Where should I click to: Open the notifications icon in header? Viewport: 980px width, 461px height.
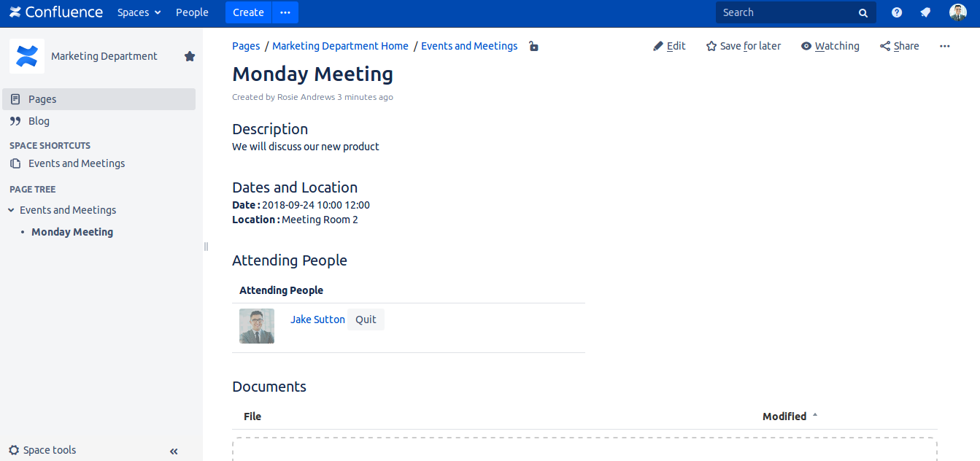pos(925,12)
